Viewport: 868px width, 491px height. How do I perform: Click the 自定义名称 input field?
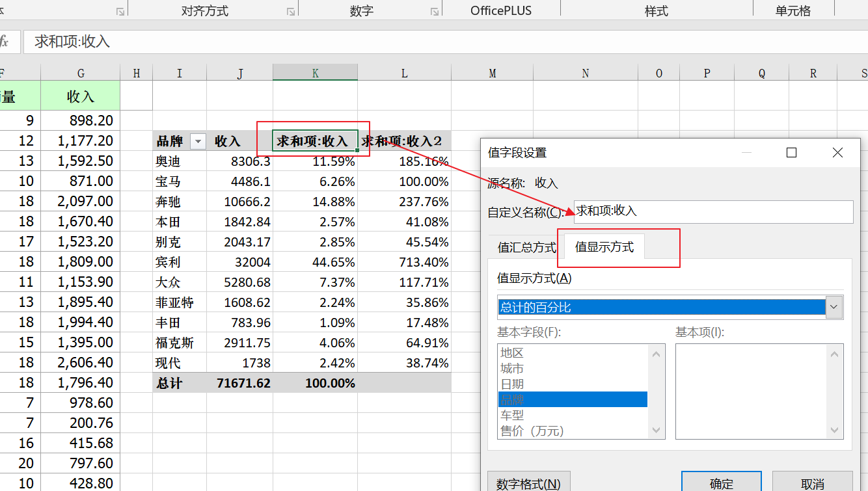(714, 211)
